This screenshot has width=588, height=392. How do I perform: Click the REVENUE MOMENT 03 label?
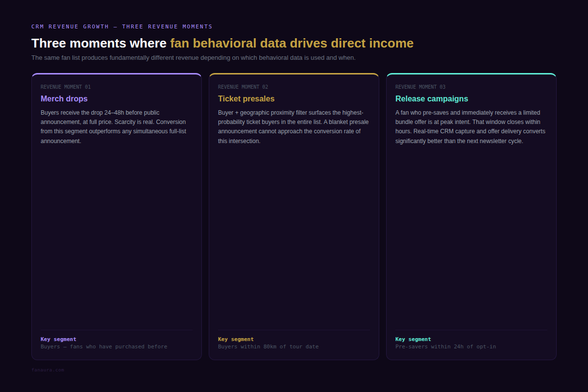420,87
